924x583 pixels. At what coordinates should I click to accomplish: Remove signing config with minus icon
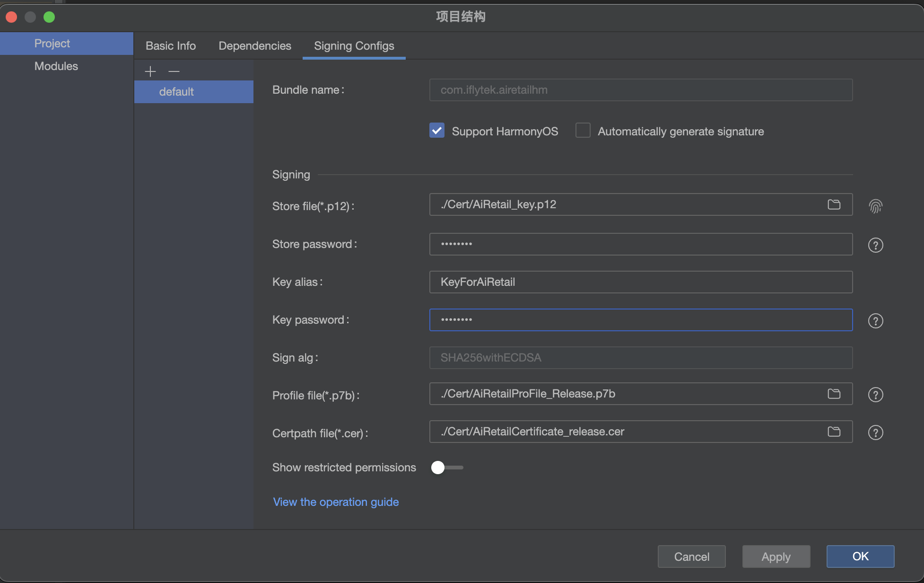coord(174,71)
